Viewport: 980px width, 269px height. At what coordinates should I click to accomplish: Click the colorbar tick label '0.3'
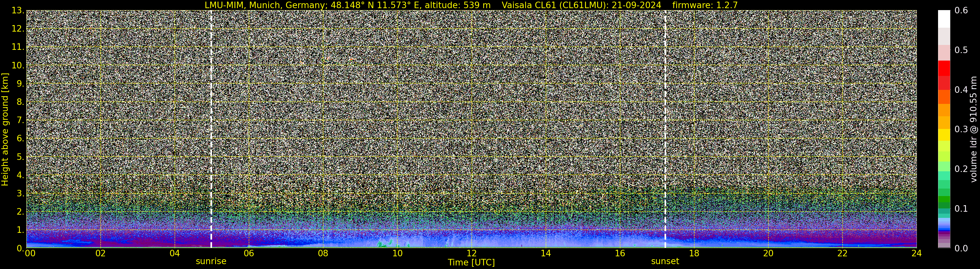click(x=961, y=129)
